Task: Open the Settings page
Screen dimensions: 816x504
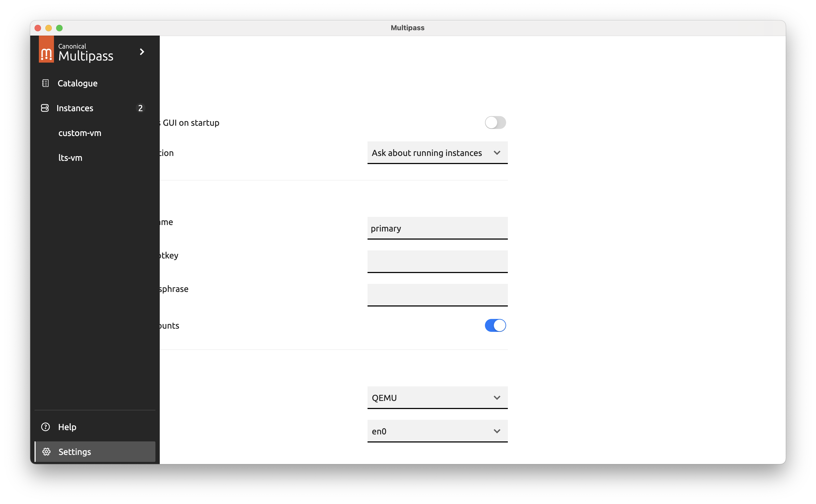Action: [x=95, y=452]
